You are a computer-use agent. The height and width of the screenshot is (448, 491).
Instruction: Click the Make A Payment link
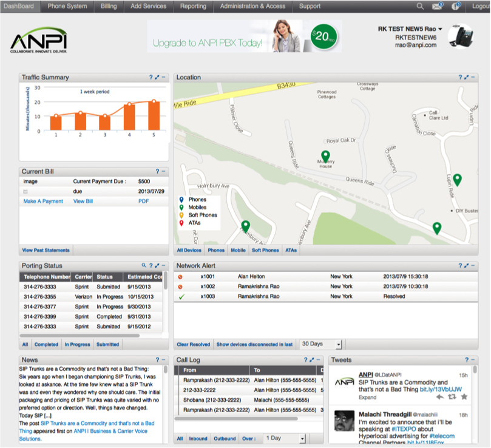[43, 201]
